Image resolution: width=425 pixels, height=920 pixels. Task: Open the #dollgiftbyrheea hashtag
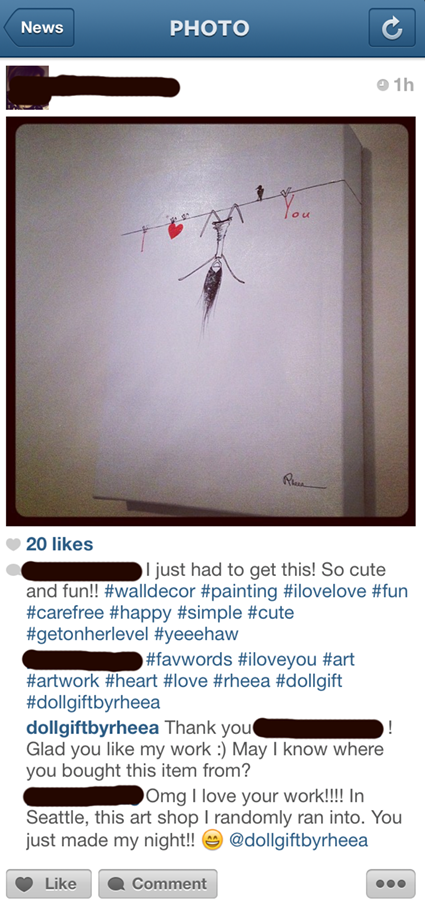pos(93,702)
